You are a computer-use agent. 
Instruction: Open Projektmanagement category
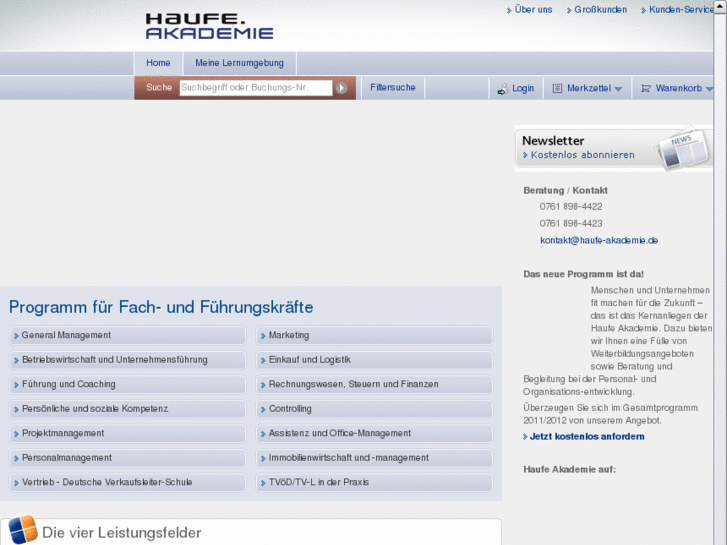point(127,434)
